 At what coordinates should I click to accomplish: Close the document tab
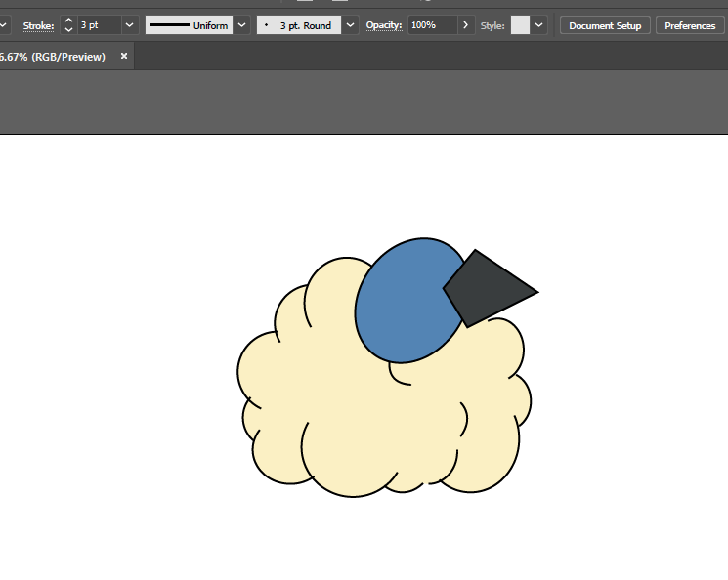click(124, 56)
